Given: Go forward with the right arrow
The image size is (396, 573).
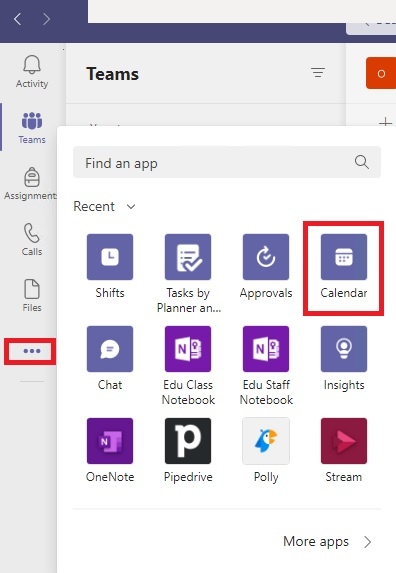Looking at the screenshot, I should pos(46,19).
